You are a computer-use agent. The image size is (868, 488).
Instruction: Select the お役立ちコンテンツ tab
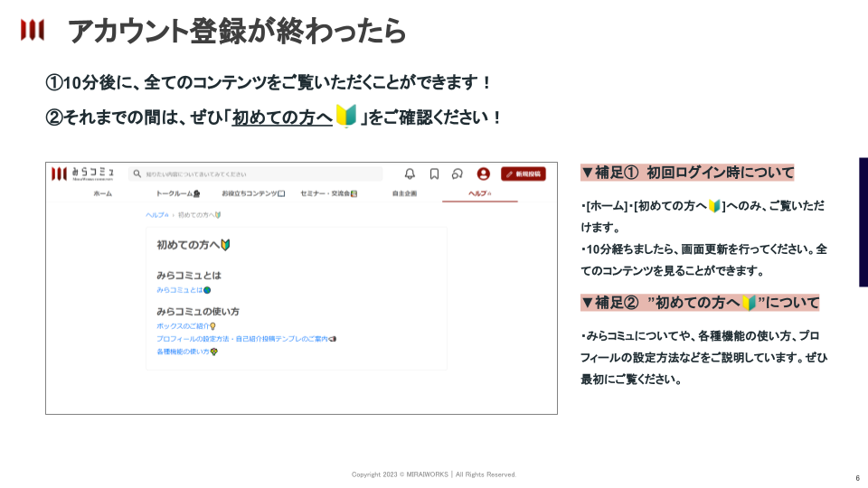click(253, 193)
